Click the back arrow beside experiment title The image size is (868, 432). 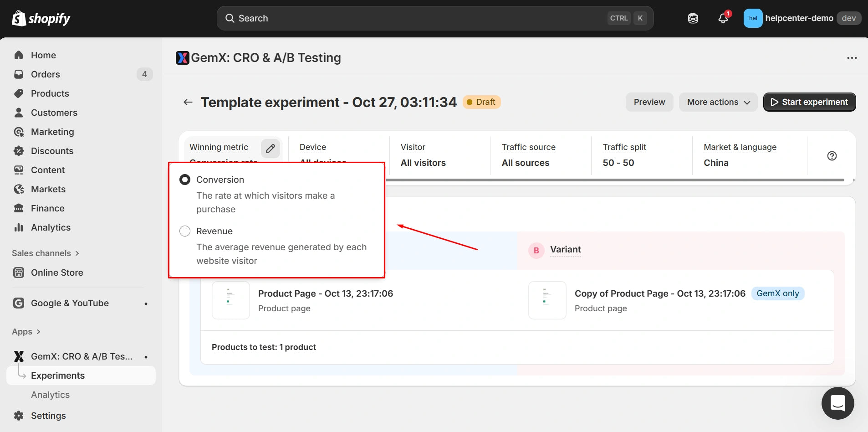[188, 102]
